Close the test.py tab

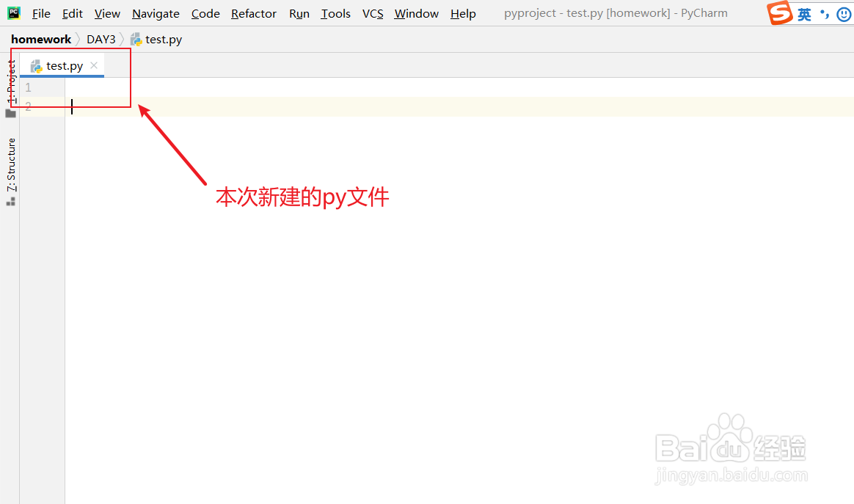93,65
